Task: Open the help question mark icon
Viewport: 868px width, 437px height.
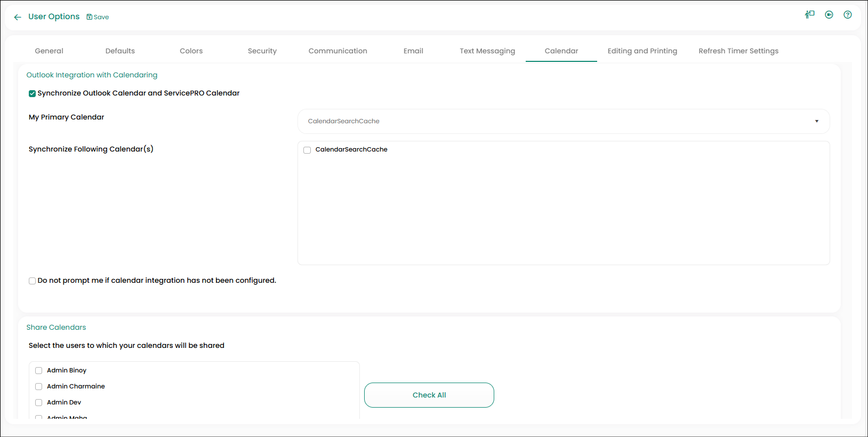Action: pyautogui.click(x=848, y=15)
